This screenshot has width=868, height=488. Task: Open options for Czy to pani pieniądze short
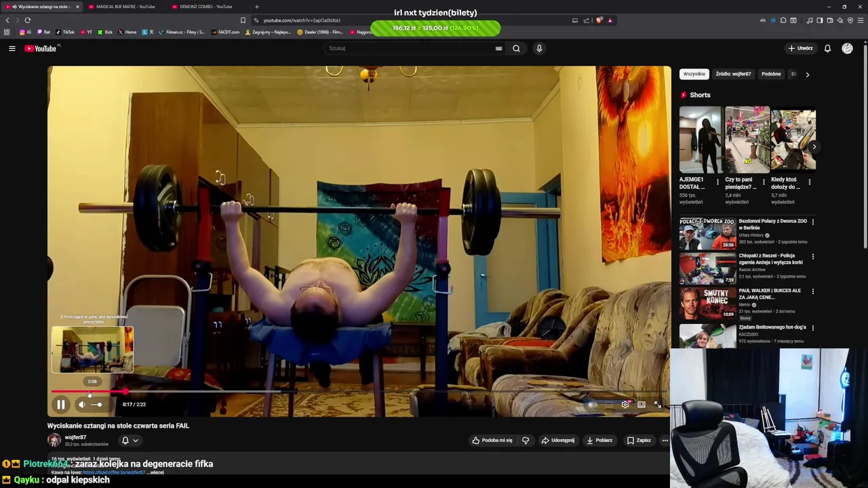pyautogui.click(x=764, y=182)
